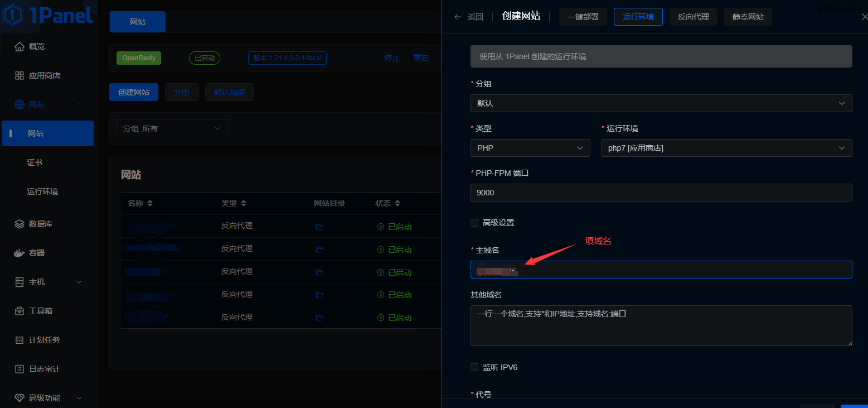This screenshot has width=868, height=408.
Task: Open folder icon in fourth website row
Action: pyautogui.click(x=319, y=295)
